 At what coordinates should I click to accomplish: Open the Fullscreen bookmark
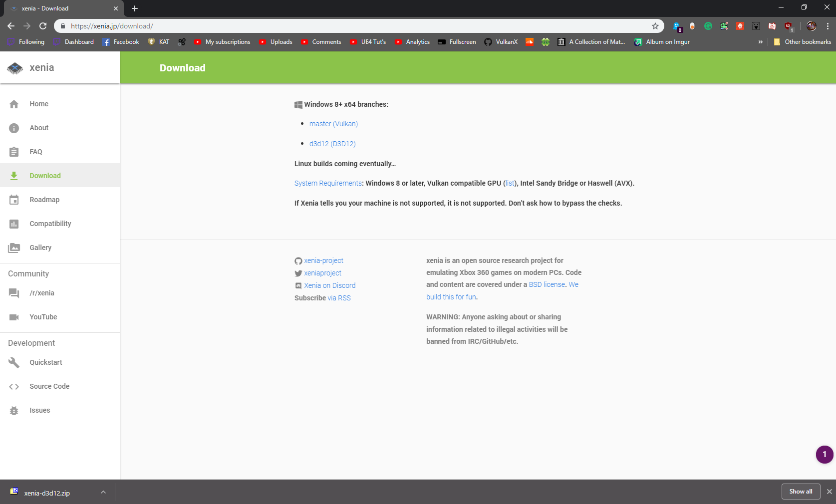point(457,42)
